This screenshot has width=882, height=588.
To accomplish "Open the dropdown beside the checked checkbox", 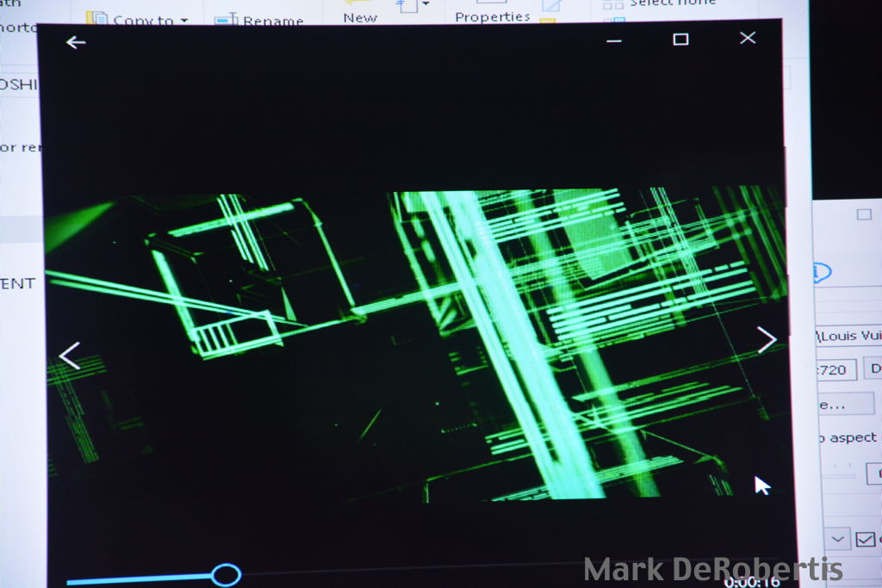I will pyautogui.click(x=836, y=540).
